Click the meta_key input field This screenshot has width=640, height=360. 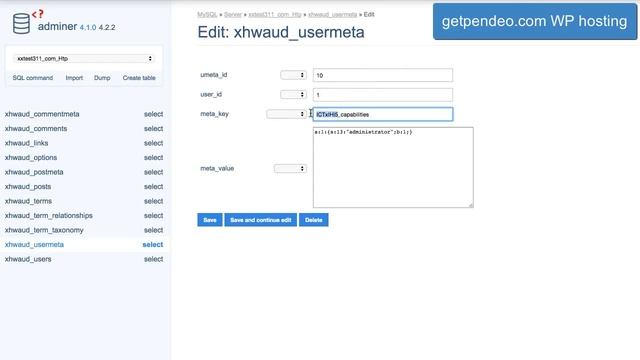pyautogui.click(x=383, y=114)
